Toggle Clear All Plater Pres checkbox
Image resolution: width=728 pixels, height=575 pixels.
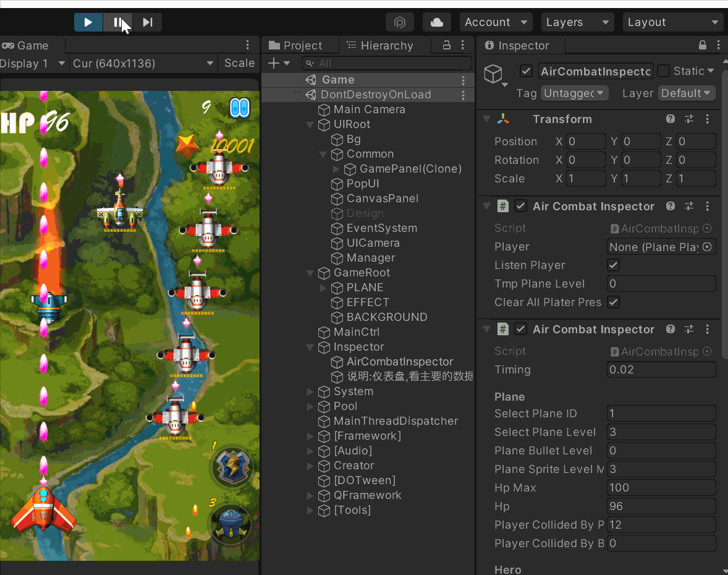[x=613, y=302]
